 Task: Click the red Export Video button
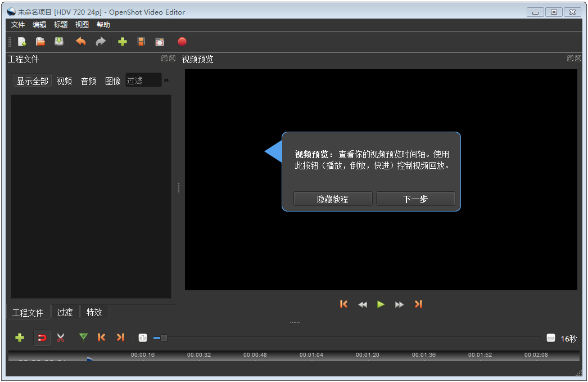click(182, 42)
